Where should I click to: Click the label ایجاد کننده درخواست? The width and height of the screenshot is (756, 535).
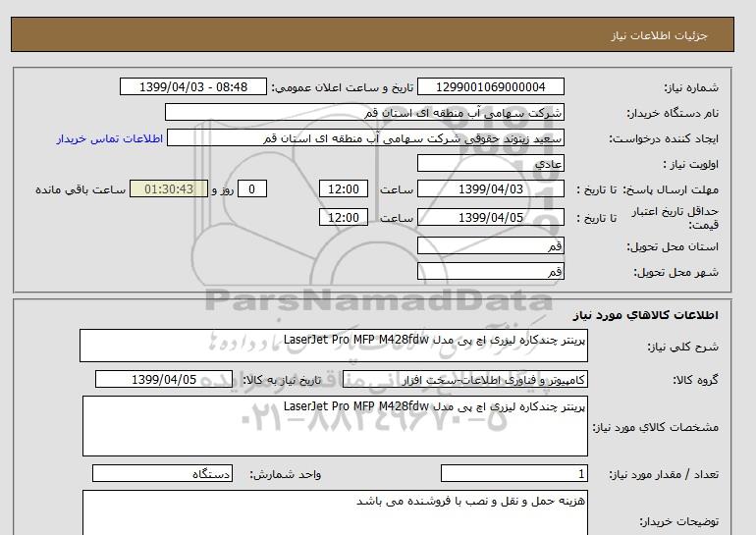664,138
